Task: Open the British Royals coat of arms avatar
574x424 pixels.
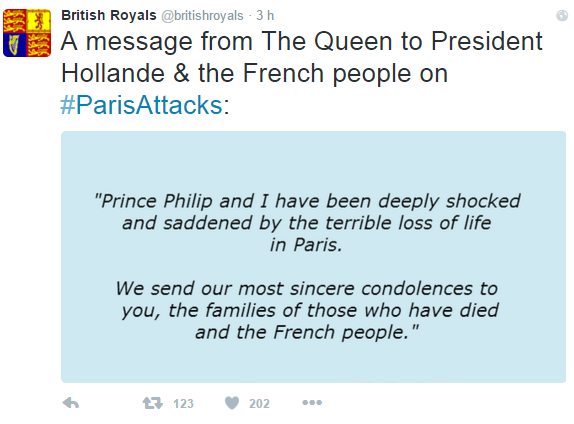Action: pyautogui.click(x=27, y=33)
